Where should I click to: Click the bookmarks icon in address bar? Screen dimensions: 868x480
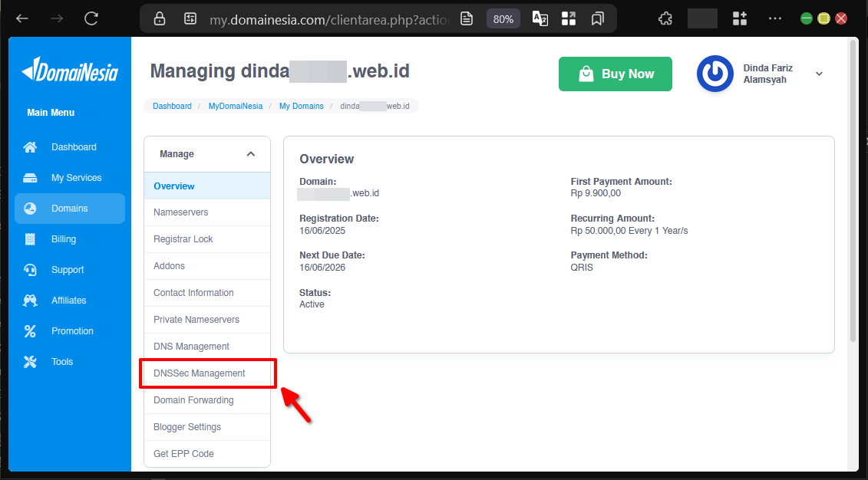tap(597, 19)
